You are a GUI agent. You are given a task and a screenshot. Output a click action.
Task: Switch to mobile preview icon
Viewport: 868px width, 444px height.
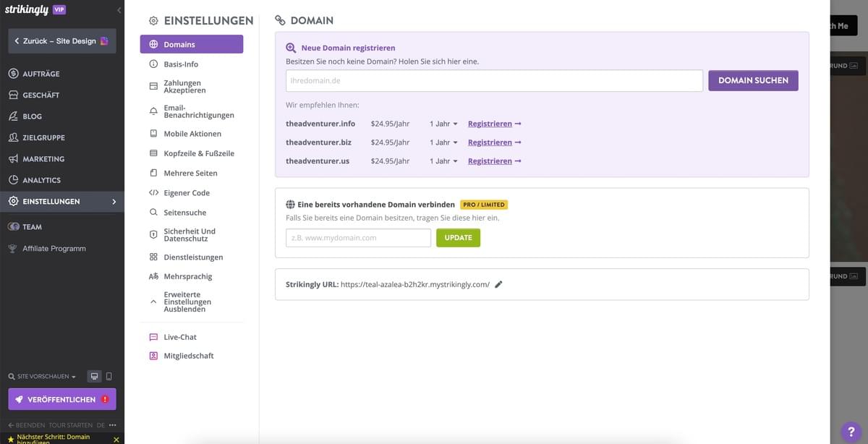(x=109, y=377)
